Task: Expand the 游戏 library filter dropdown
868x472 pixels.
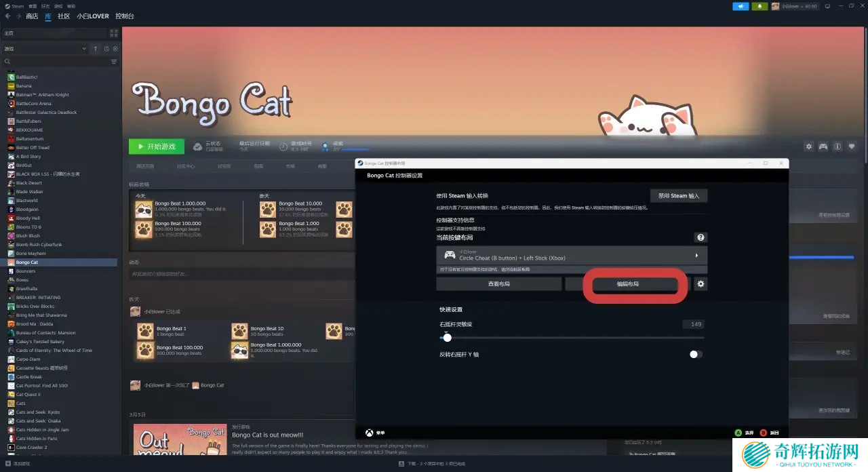Action: pyautogui.click(x=84, y=49)
